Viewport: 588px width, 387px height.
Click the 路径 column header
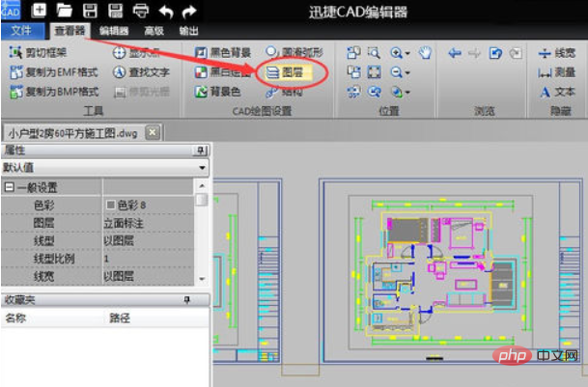point(120,318)
